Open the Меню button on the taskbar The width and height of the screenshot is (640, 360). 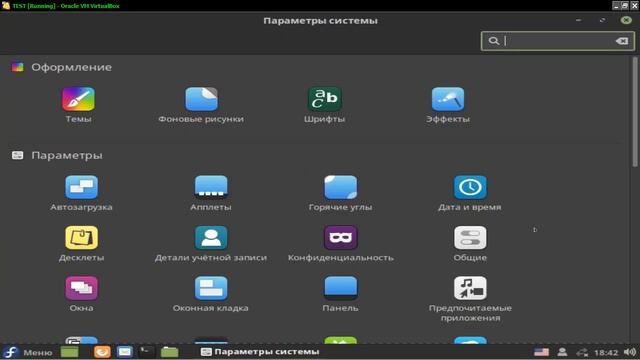tap(27, 352)
